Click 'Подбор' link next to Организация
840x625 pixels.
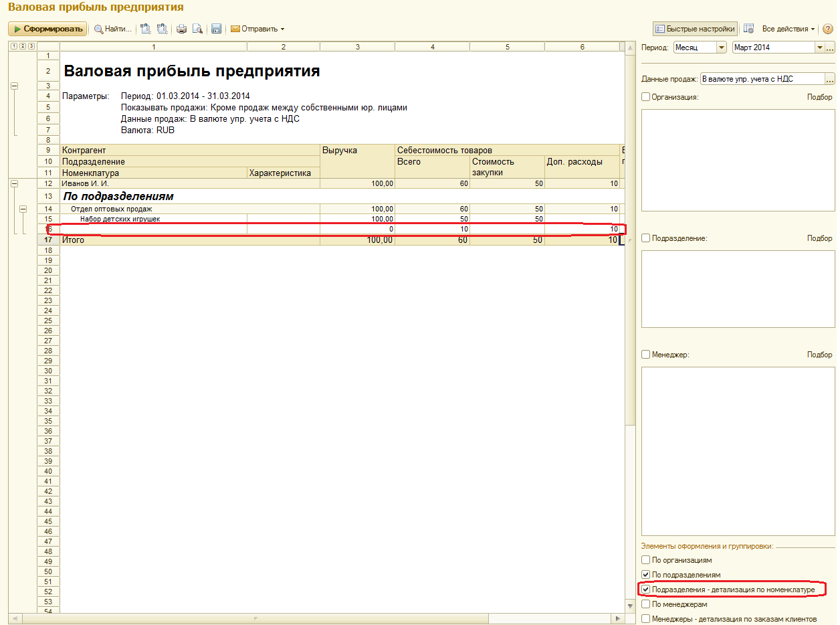point(819,97)
